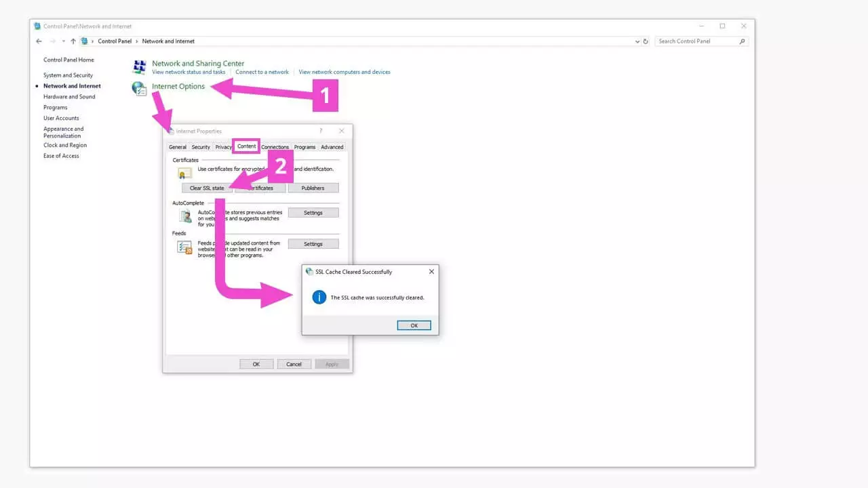Open Ease of Access category

(61, 156)
